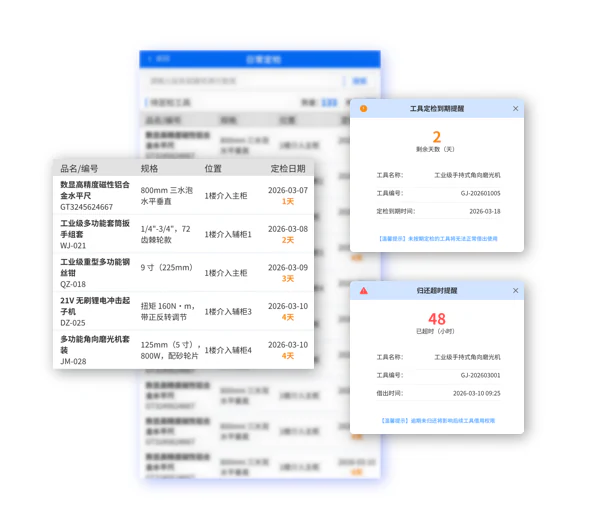591x523 pixels.
Task: Select row GT3245624667 水平尺
Action: [184, 196]
